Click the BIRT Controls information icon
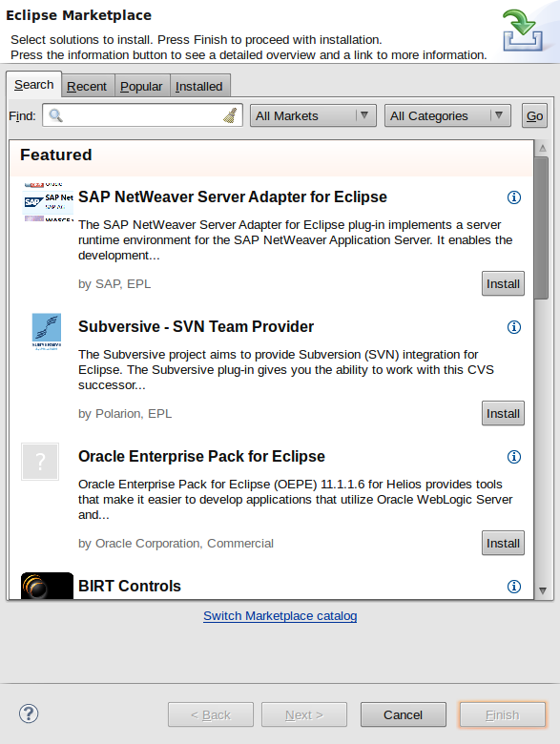 point(514,587)
